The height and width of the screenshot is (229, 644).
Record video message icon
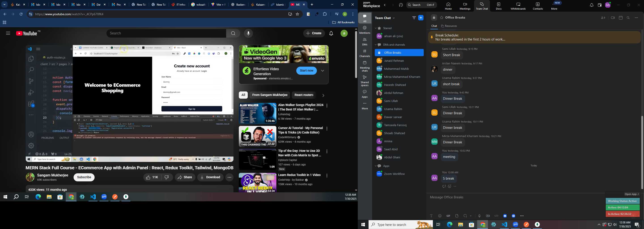(x=488, y=216)
